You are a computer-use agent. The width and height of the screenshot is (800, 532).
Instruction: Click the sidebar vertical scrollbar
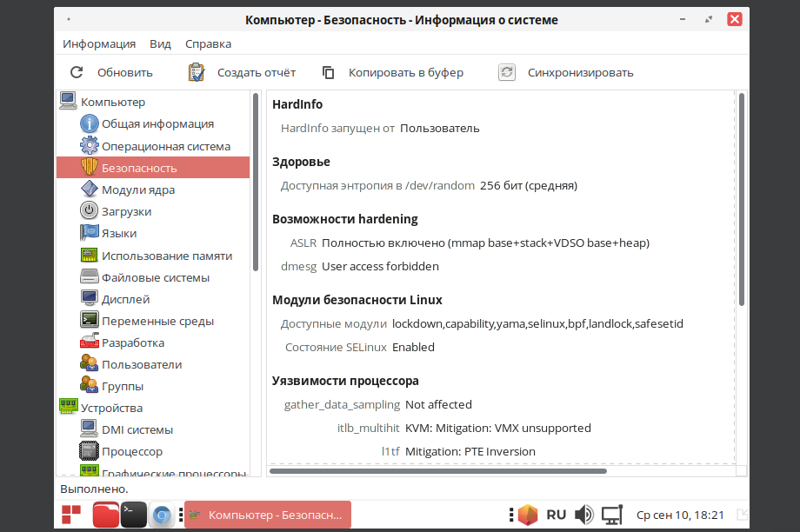(x=256, y=183)
